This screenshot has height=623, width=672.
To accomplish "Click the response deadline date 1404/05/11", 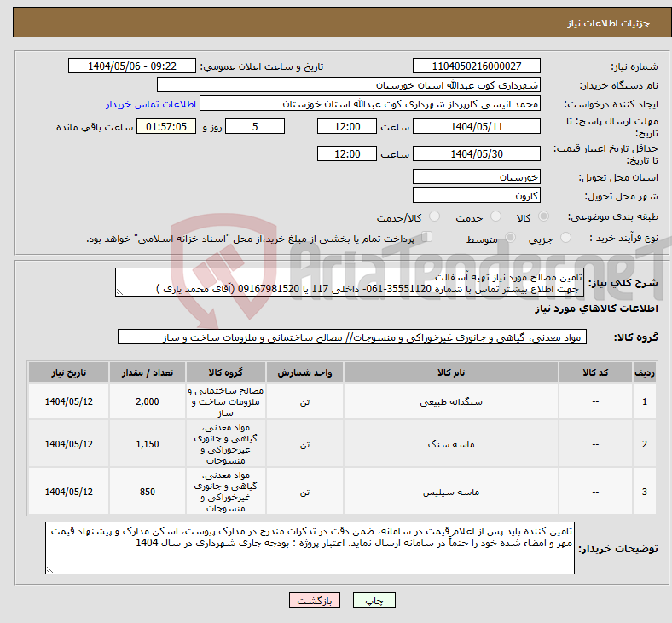I will (x=476, y=127).
